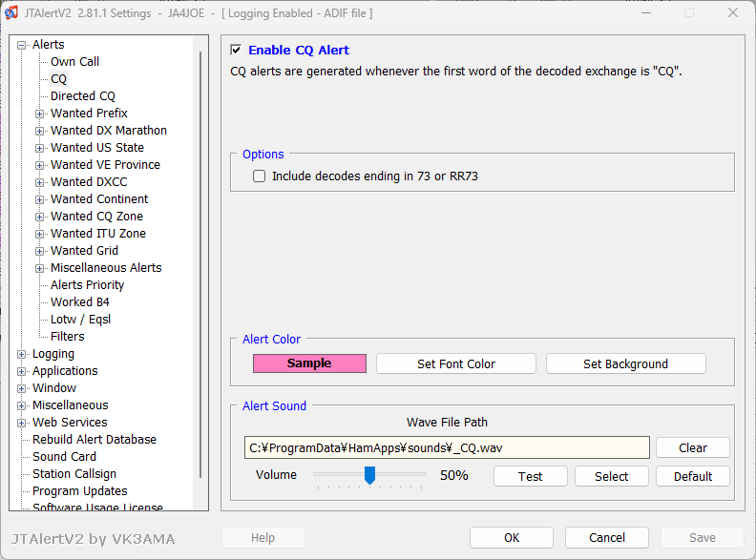Select Wanted Grid tree label
Screen dimensions: 756x560
tap(84, 251)
